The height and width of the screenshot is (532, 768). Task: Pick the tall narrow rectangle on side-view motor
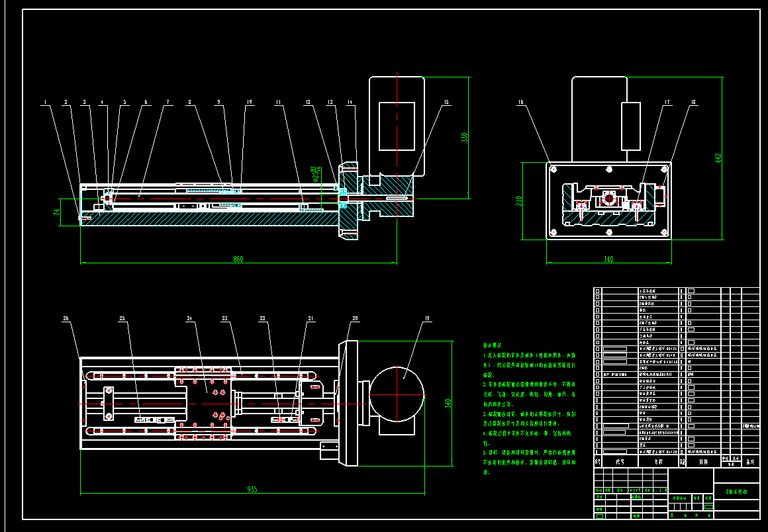pos(631,126)
